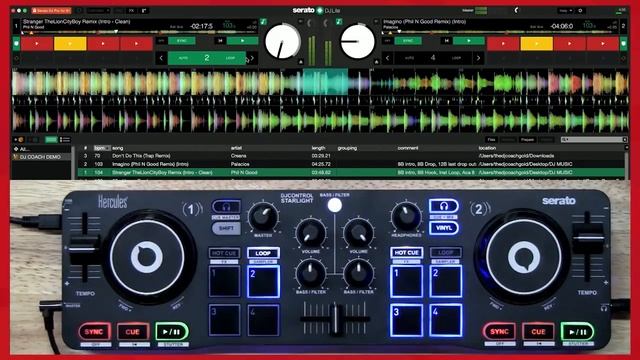The width and height of the screenshot is (640, 360).
Task: Enable the 4-beat auto loop on deck 2
Action: (433, 58)
